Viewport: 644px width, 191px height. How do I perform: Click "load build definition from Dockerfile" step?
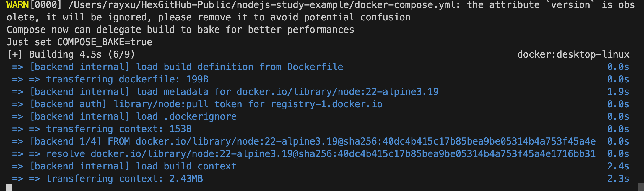[x=239, y=67]
